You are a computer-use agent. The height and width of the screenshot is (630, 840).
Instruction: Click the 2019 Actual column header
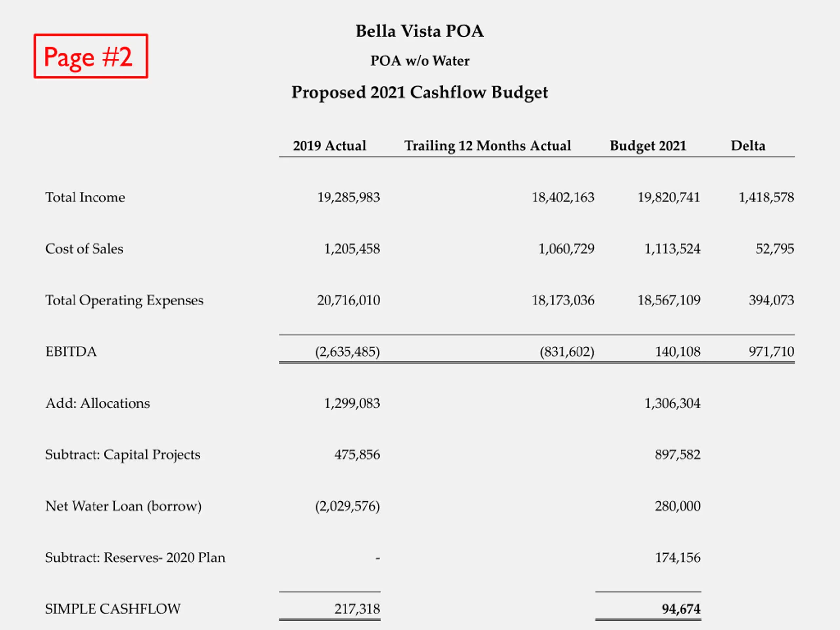click(329, 146)
